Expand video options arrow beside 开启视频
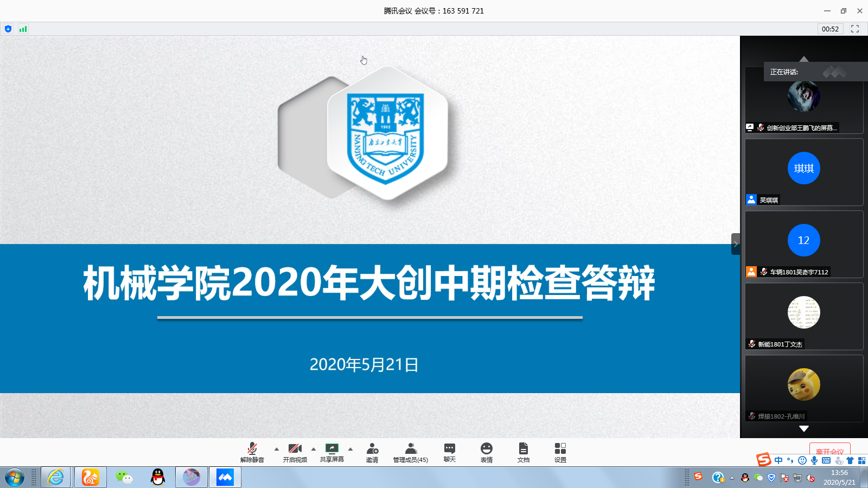The height and width of the screenshot is (488, 868). [314, 449]
